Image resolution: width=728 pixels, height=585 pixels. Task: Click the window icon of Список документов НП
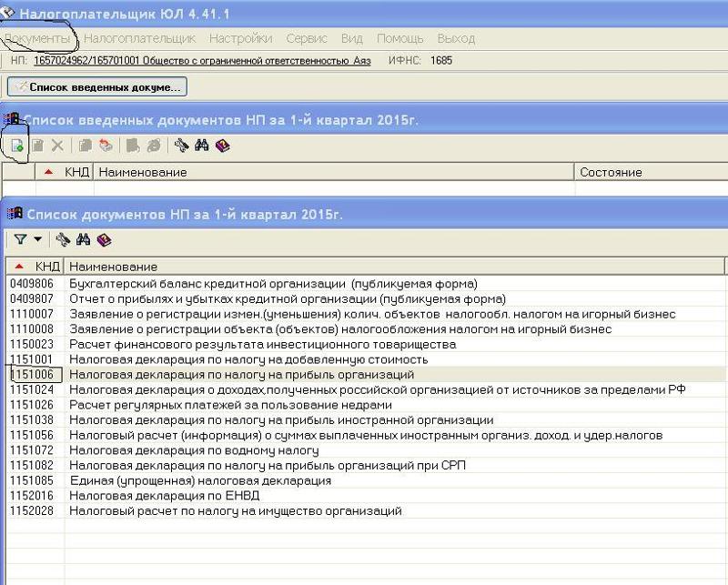point(15,214)
